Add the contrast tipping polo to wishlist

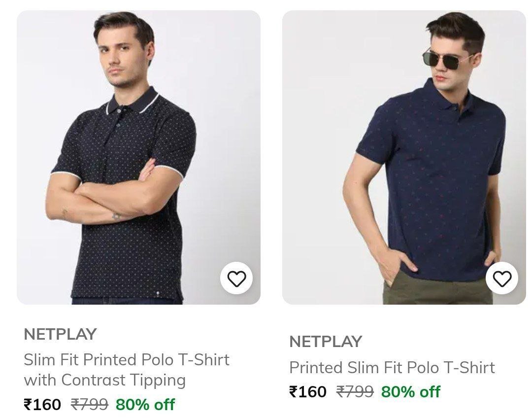(x=236, y=279)
